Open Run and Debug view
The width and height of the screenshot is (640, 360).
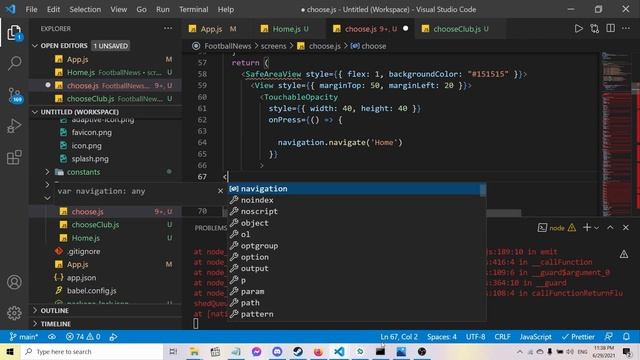click(14, 126)
